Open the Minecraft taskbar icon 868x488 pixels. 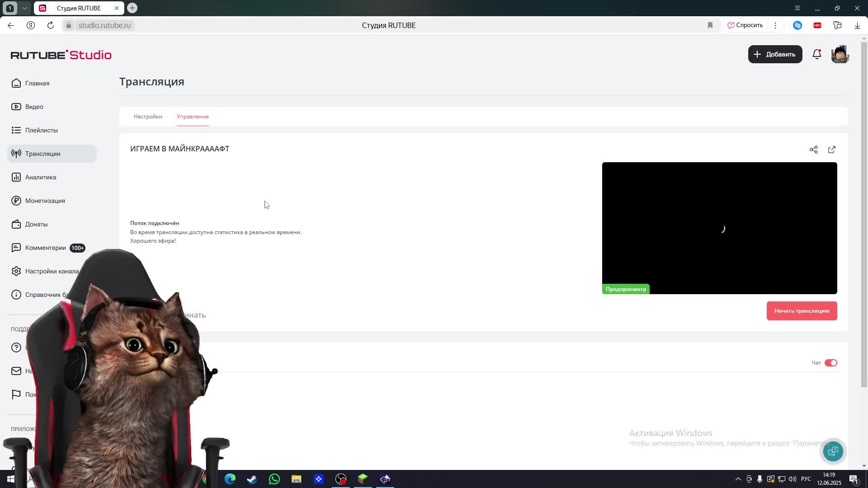(x=363, y=479)
